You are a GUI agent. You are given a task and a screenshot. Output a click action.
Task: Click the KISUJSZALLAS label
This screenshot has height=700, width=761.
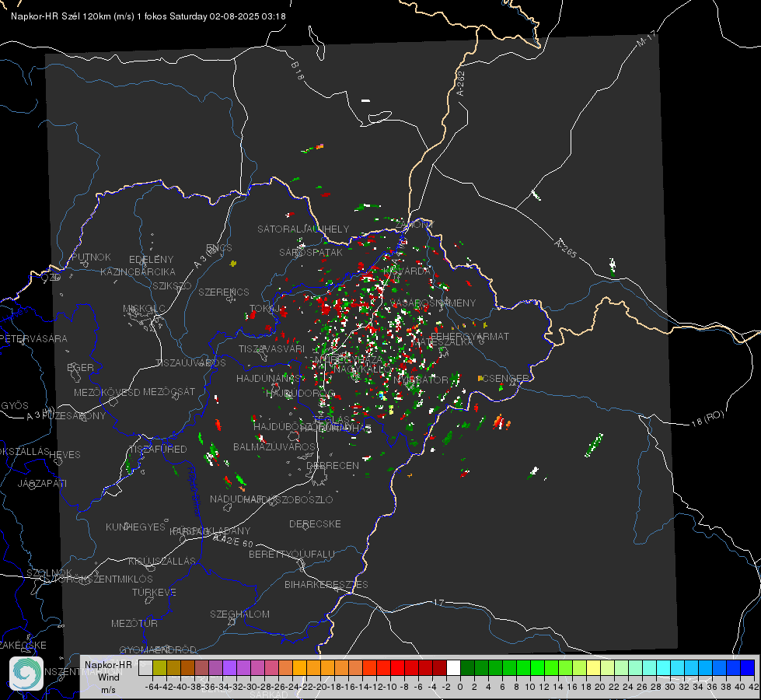click(162, 561)
